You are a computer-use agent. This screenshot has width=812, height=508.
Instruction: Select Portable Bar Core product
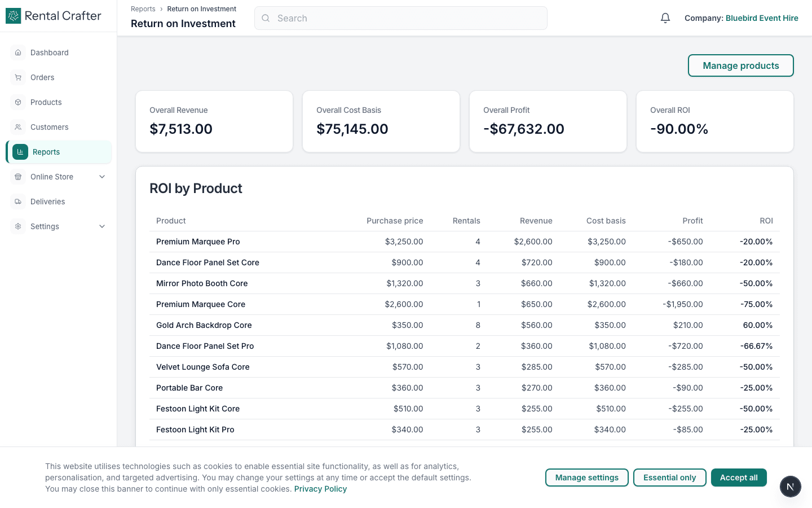[x=189, y=388]
